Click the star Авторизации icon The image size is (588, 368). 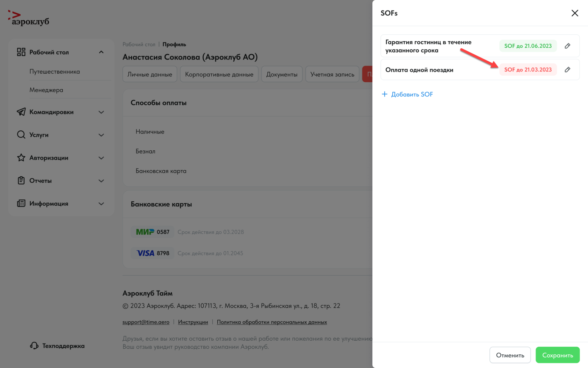(21, 158)
